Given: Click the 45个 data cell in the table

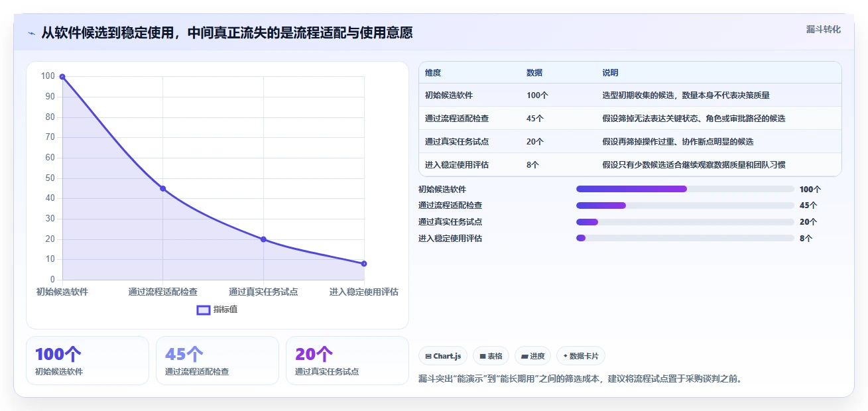Looking at the screenshot, I should (535, 119).
